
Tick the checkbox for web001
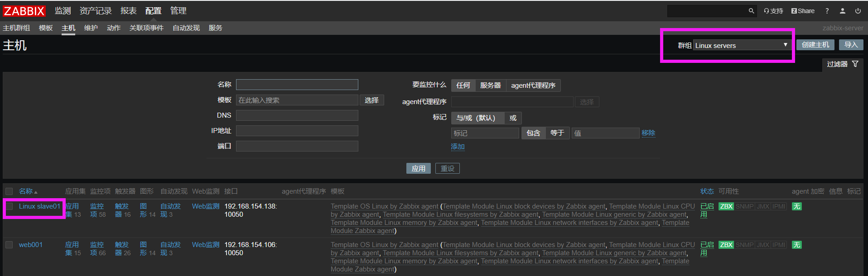tap(9, 245)
